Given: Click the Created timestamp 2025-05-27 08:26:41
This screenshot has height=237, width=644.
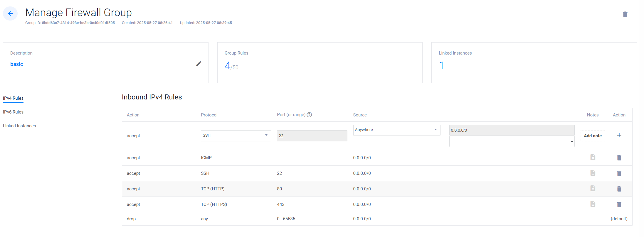Looking at the screenshot, I should [x=155, y=23].
